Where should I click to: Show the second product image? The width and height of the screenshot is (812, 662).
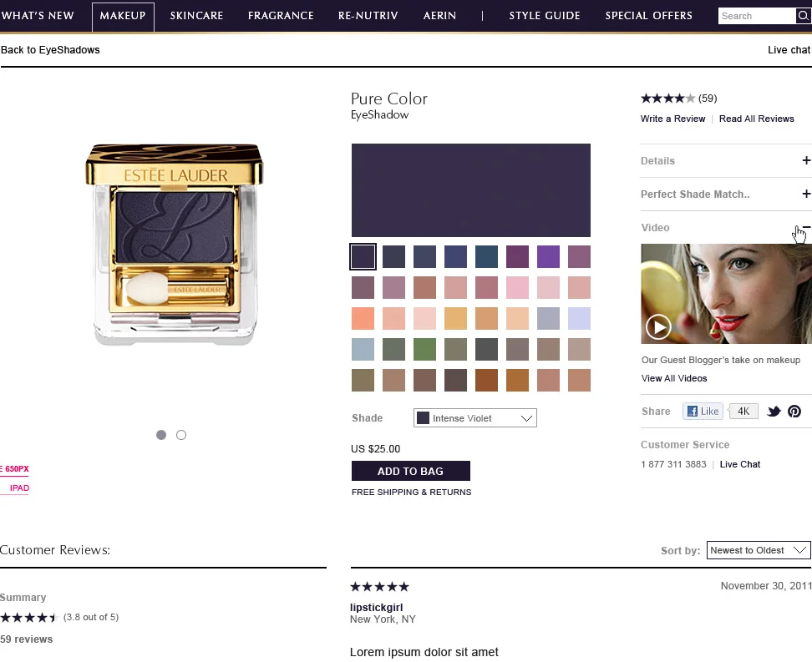(x=181, y=435)
